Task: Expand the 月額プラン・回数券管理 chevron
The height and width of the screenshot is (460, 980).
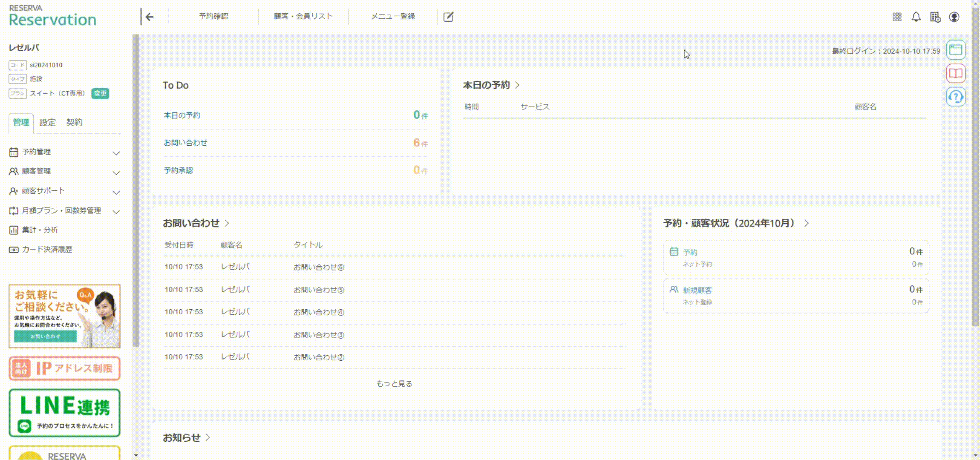Action: coord(116,211)
